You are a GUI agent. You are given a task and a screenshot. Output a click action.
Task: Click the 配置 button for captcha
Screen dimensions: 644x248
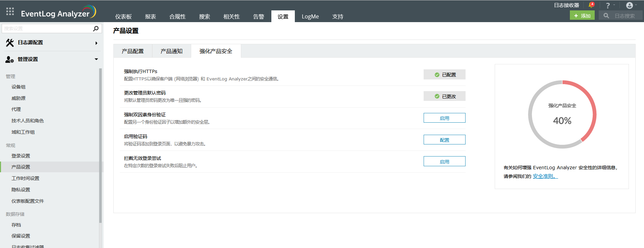coord(444,140)
